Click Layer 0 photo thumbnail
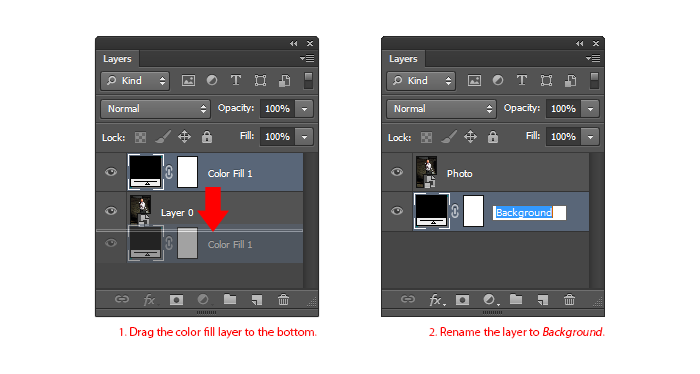Viewport: 700px width, 374px height. (x=141, y=210)
